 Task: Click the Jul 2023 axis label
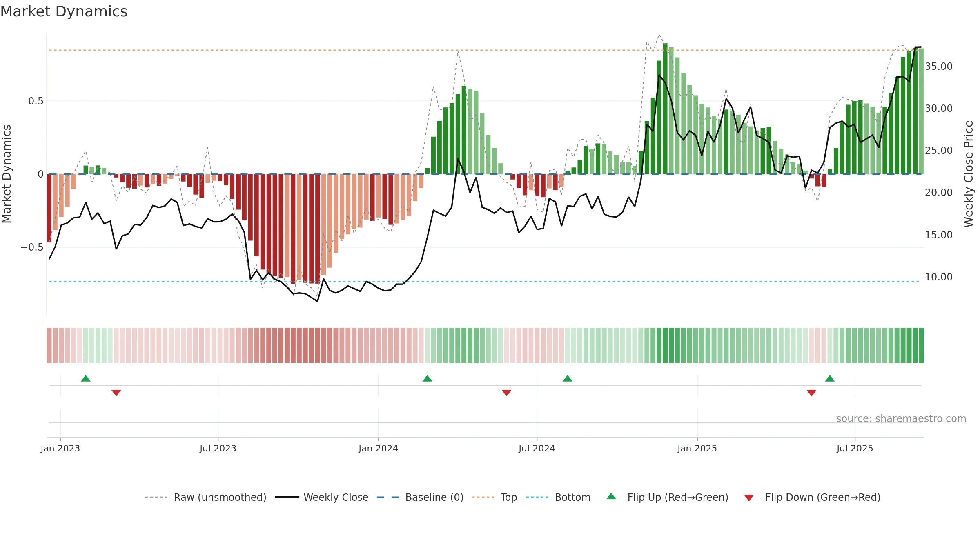[218, 448]
